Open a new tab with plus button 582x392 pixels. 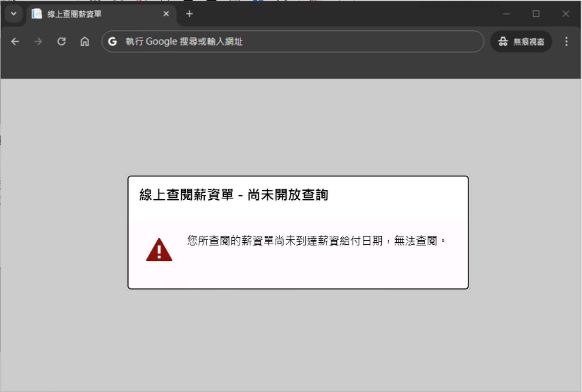click(189, 14)
